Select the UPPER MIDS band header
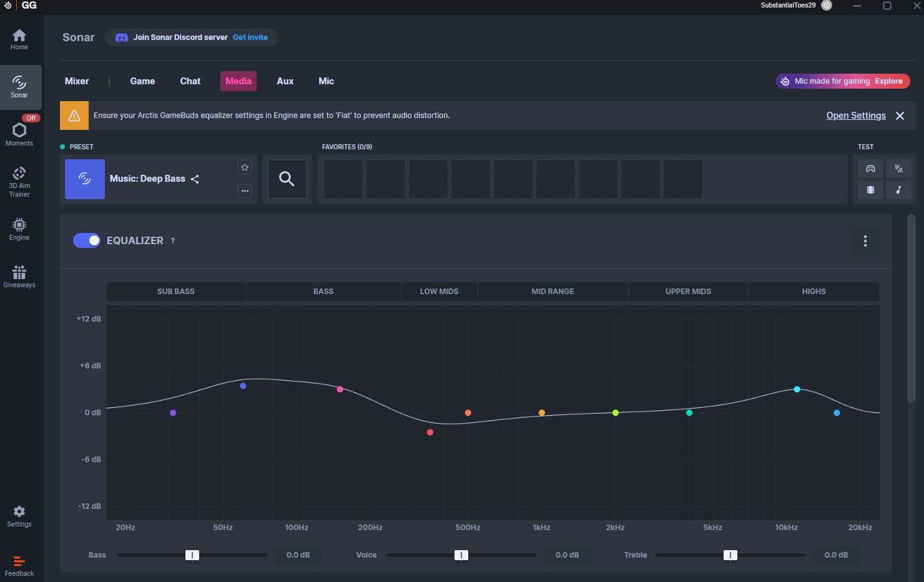The width and height of the screenshot is (924, 582). pos(688,292)
